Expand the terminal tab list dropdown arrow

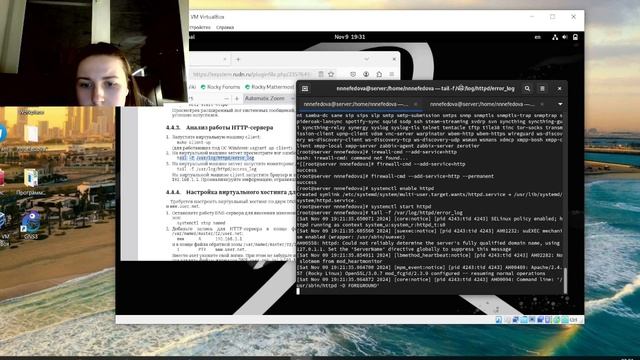(x=560, y=104)
